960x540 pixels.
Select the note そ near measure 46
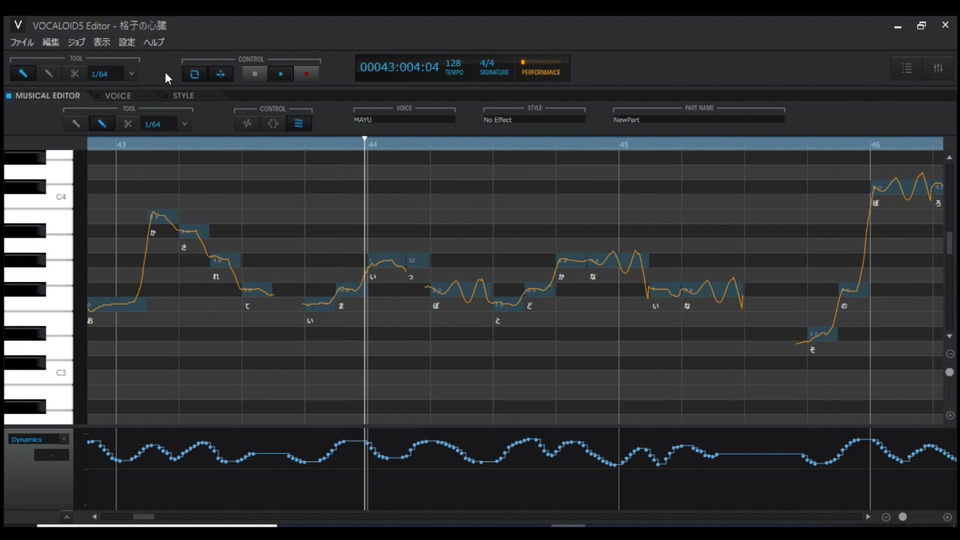pos(822,334)
